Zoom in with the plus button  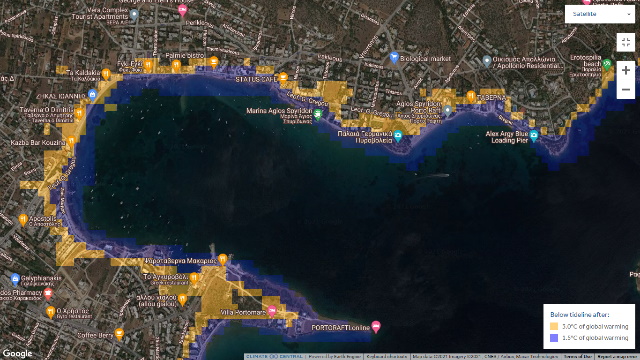(x=625, y=70)
